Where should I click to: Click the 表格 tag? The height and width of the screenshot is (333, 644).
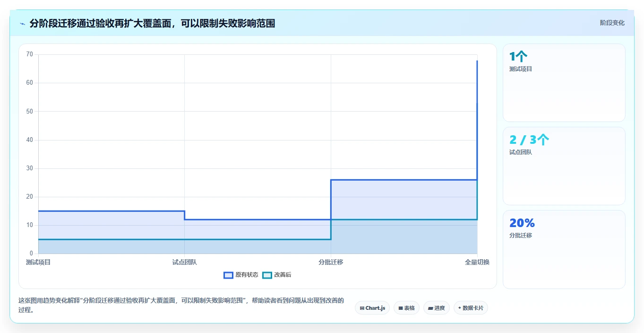click(x=406, y=308)
